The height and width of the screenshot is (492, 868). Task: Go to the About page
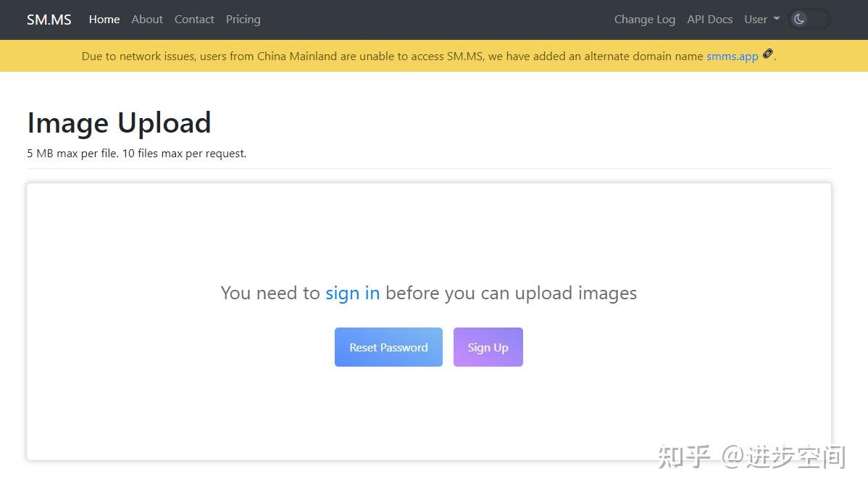click(147, 20)
